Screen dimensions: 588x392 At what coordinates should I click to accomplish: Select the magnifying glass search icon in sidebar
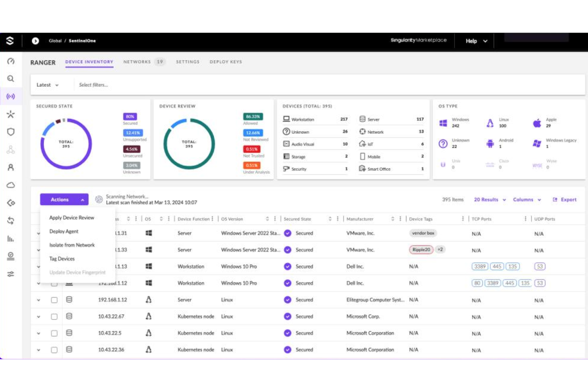click(11, 79)
